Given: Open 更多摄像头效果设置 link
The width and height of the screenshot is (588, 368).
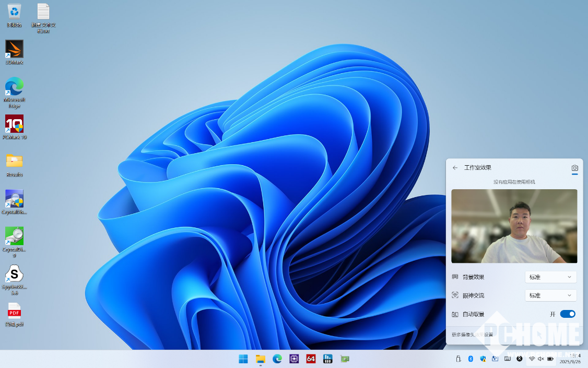Looking at the screenshot, I should click(x=472, y=335).
